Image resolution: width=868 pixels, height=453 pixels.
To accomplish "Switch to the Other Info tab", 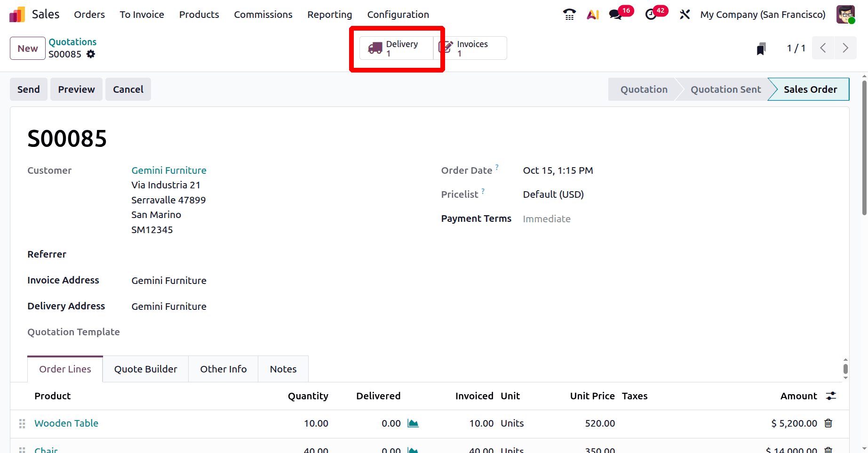I will click(x=223, y=369).
